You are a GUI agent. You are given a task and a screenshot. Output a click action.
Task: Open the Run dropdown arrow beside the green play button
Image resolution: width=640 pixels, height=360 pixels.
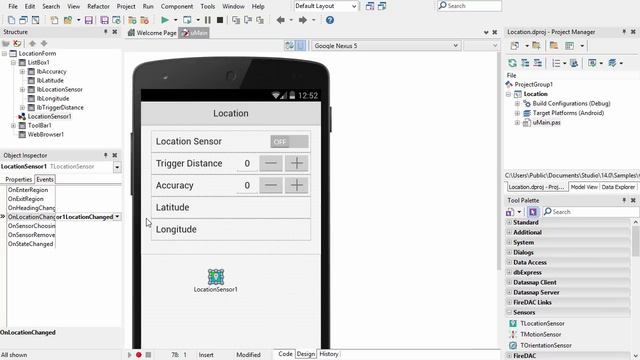[176, 20]
